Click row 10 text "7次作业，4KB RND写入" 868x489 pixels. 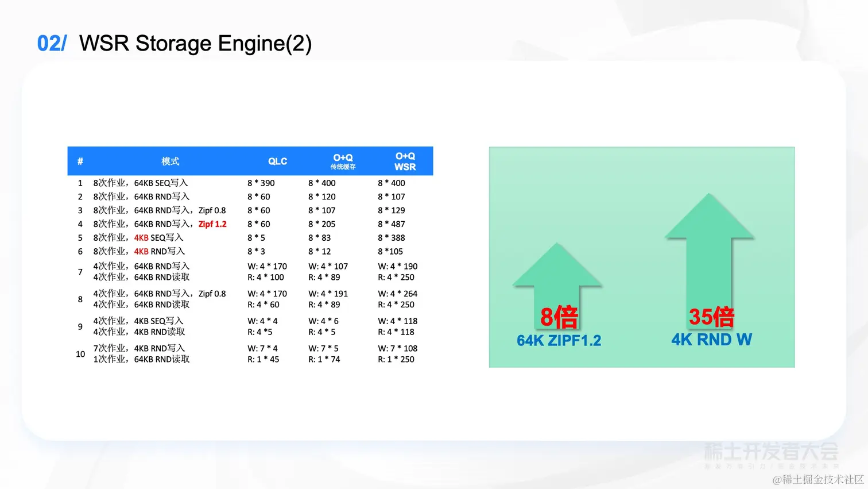coord(139,348)
